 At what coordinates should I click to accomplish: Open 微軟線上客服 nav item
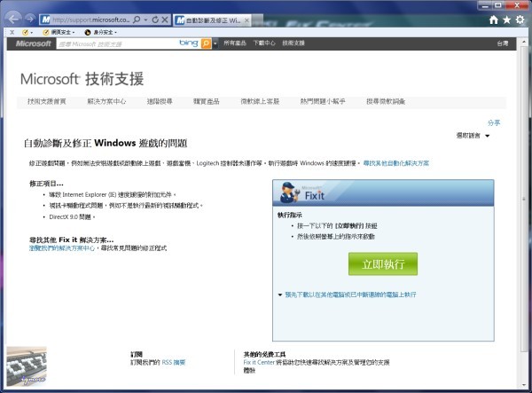pyautogui.click(x=260, y=101)
